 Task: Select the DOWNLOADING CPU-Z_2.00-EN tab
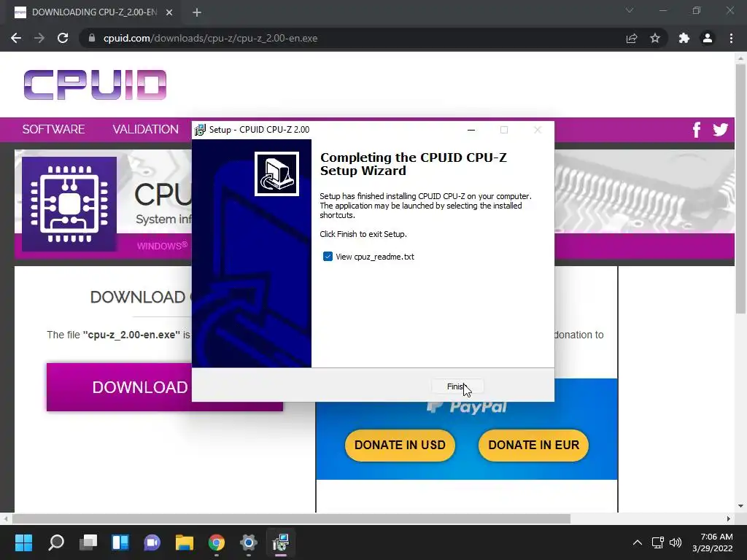(x=93, y=12)
